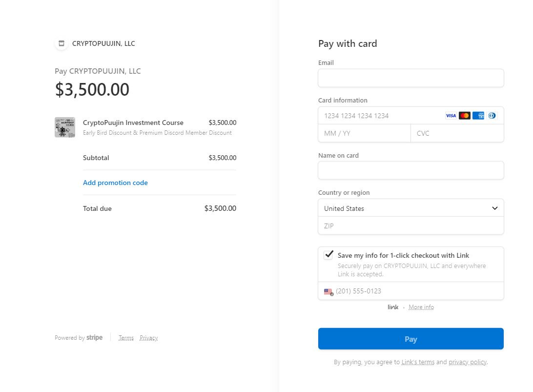Open the Privacy link in footer
533x392 pixels.
tap(148, 338)
